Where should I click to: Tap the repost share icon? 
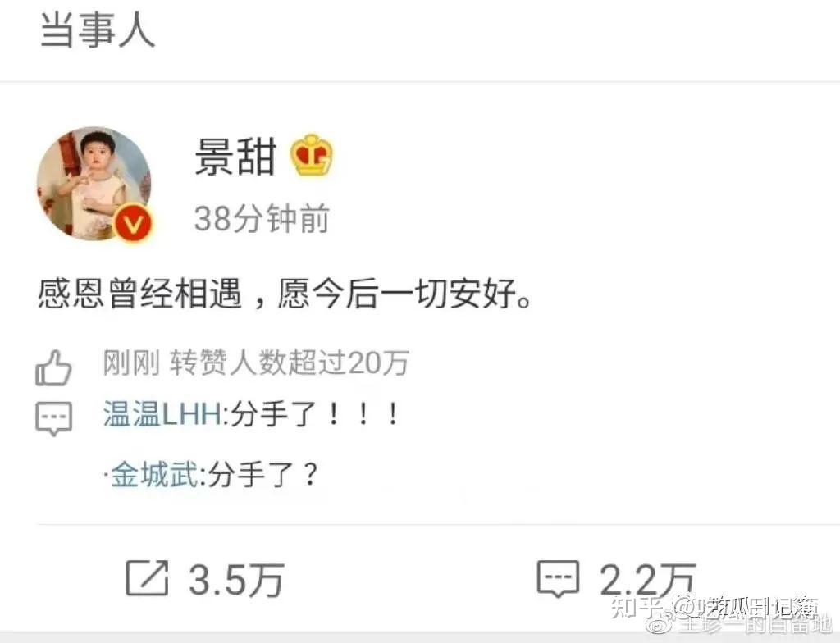point(147,578)
